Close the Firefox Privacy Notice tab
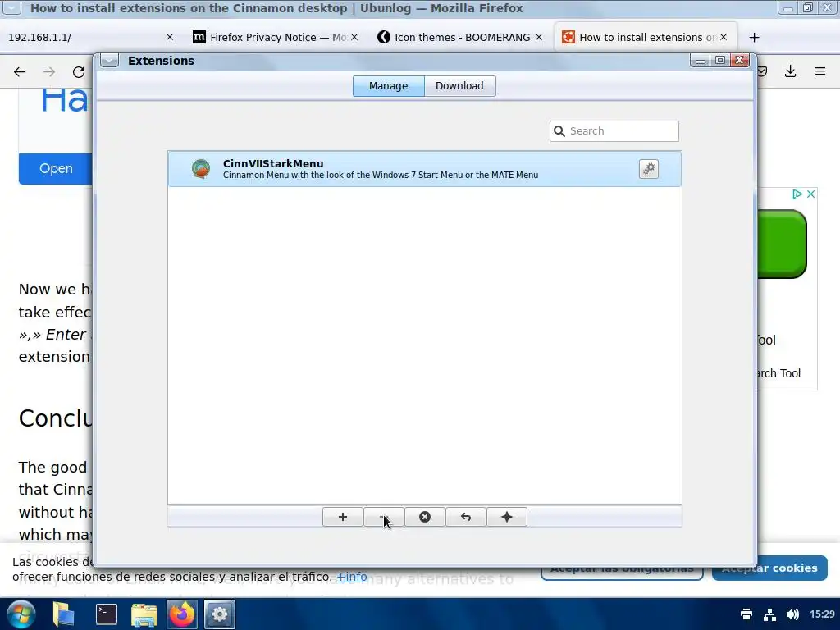The width and height of the screenshot is (840, 630). [354, 37]
